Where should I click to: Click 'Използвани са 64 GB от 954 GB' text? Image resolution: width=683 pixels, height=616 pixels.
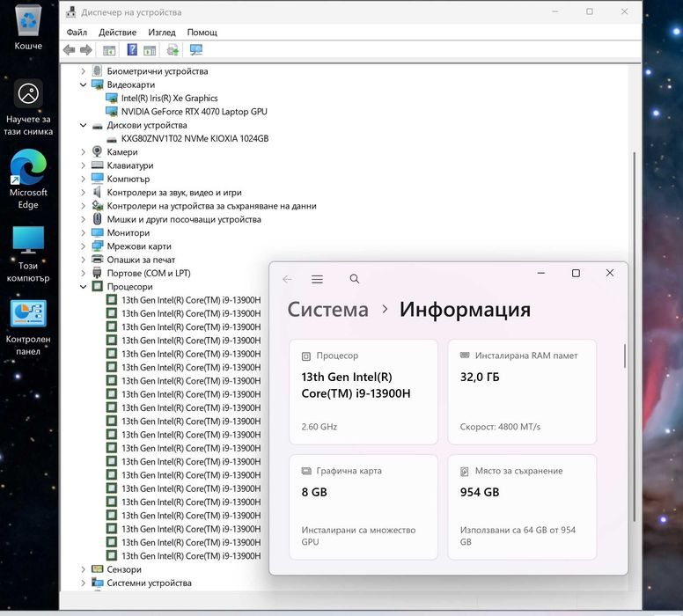click(x=518, y=536)
